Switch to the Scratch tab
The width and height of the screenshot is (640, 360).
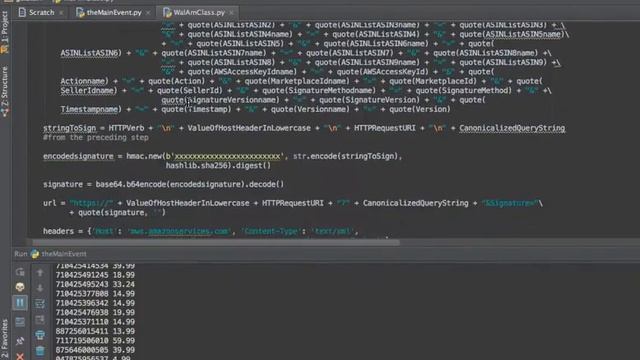(x=41, y=13)
